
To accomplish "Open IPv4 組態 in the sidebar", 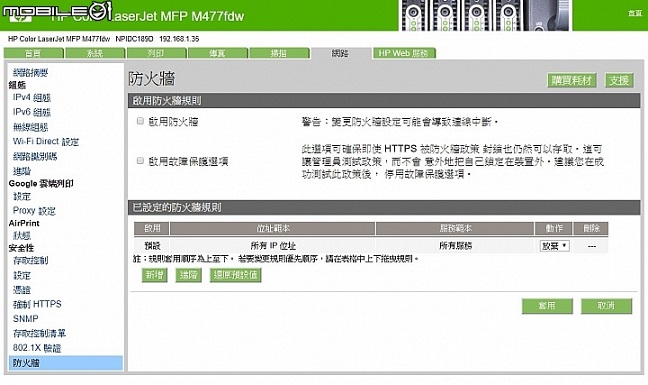I will coord(32,98).
